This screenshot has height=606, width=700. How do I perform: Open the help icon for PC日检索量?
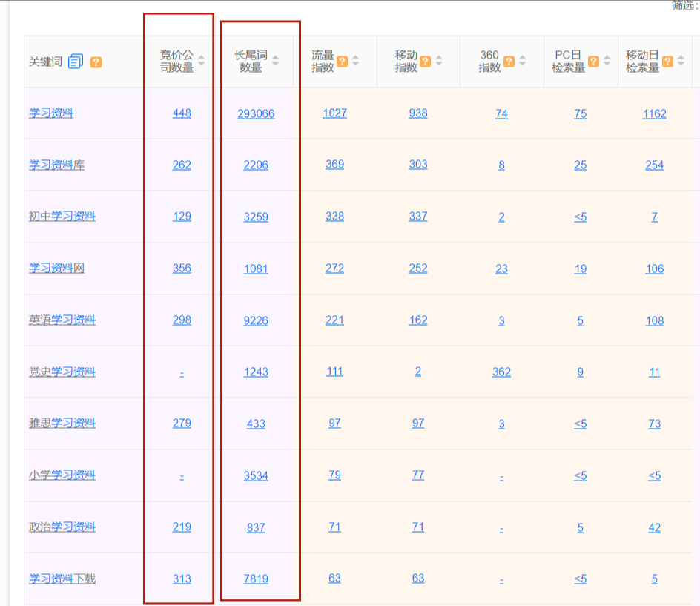click(x=593, y=62)
